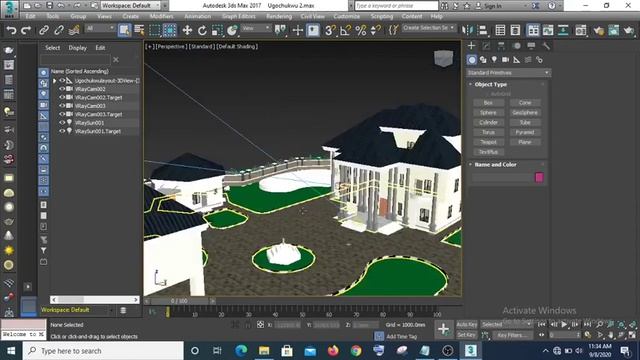
Task: Toggle visibility of VRaySun001.Target
Action: pyautogui.click(x=62, y=131)
